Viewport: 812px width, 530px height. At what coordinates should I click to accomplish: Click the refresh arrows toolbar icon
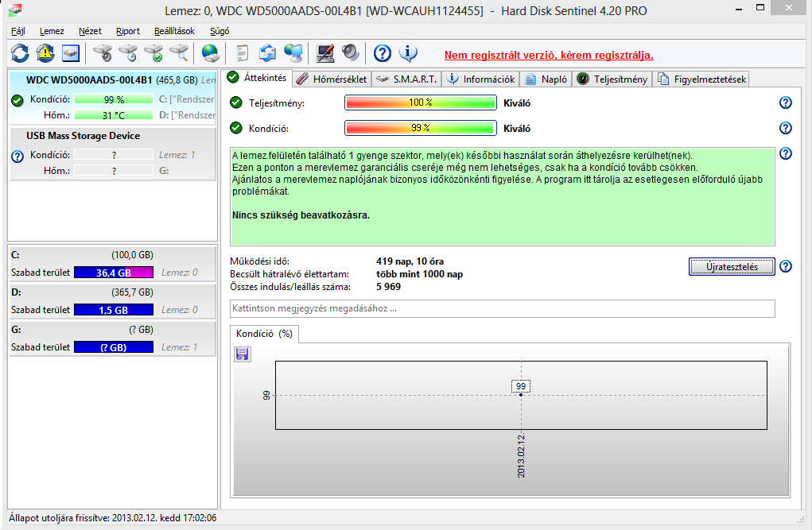pyautogui.click(x=20, y=52)
